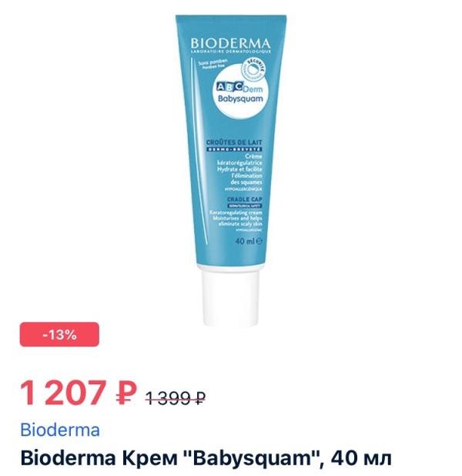Click the BIODERMA logo on the tube
462x476 pixels.
231,43
